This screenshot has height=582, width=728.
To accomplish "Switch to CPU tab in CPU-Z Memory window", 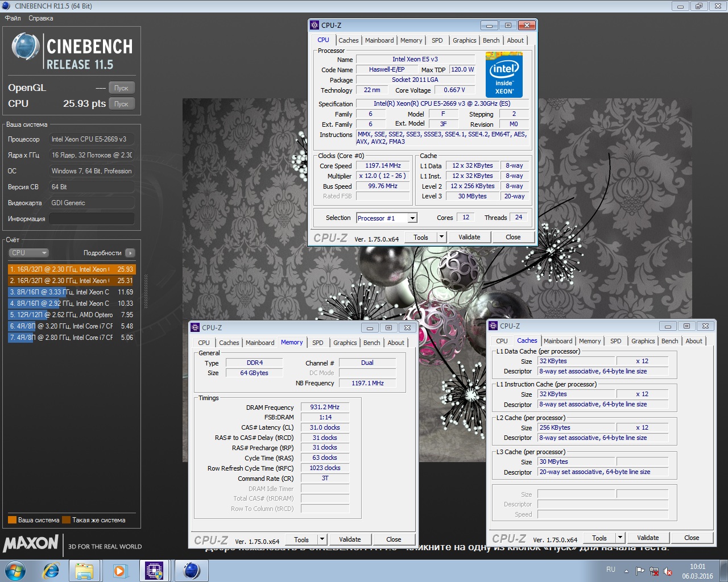I will [x=204, y=343].
